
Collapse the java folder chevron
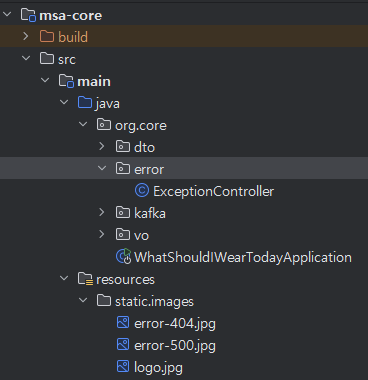click(64, 102)
